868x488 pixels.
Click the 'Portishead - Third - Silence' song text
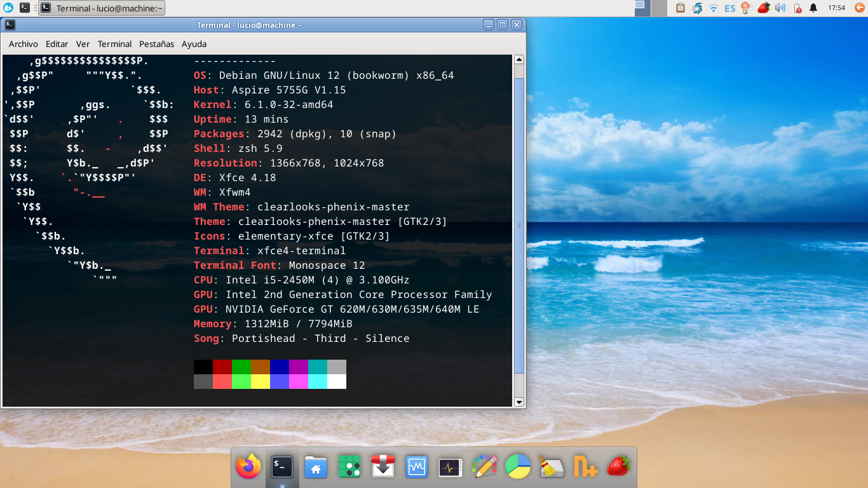321,338
